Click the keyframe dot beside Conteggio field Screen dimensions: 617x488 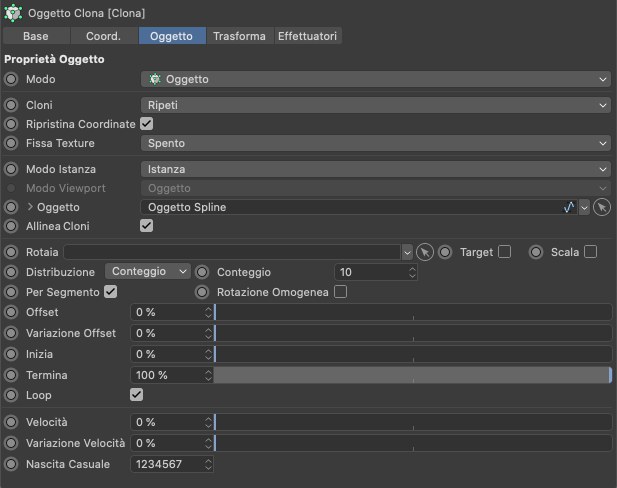pos(202,272)
